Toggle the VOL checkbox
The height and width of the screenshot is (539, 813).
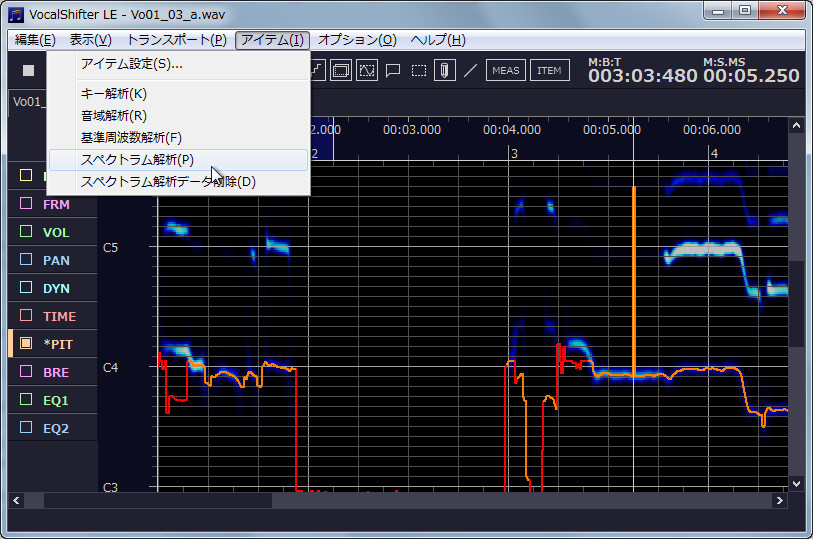(x=26, y=231)
